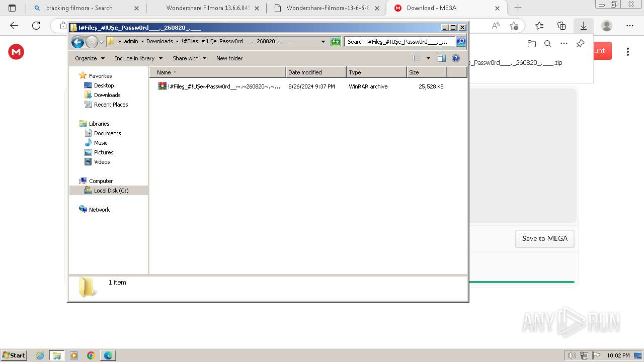Screen dimensions: 644x362
Task: Open the Favorites list icon
Action: [539, 26]
